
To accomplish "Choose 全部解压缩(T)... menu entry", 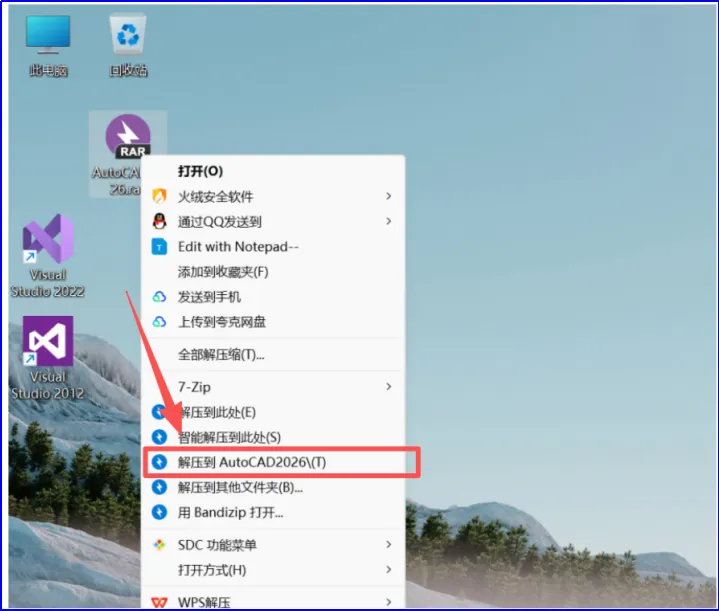I will (273, 355).
